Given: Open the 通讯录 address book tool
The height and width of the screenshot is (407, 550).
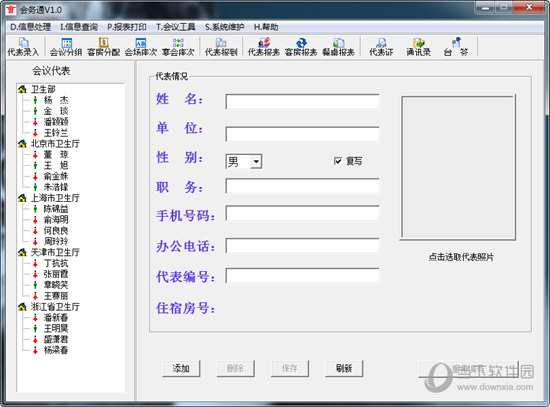Looking at the screenshot, I should click(x=418, y=47).
